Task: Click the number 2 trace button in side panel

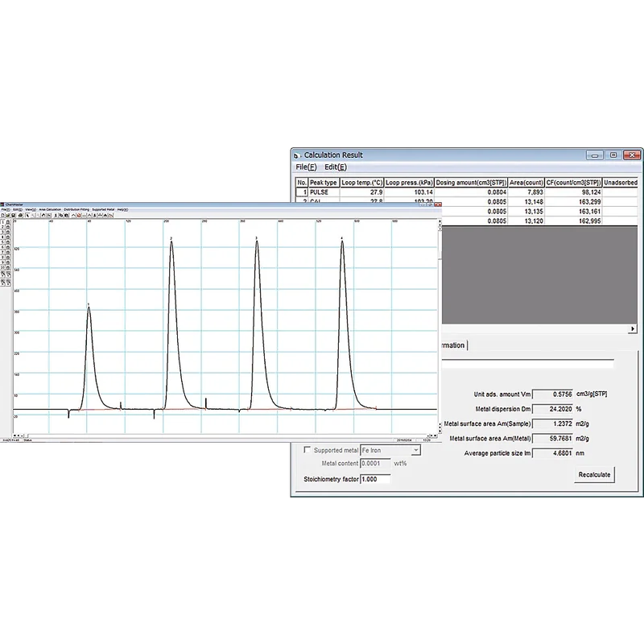Action: [3, 227]
